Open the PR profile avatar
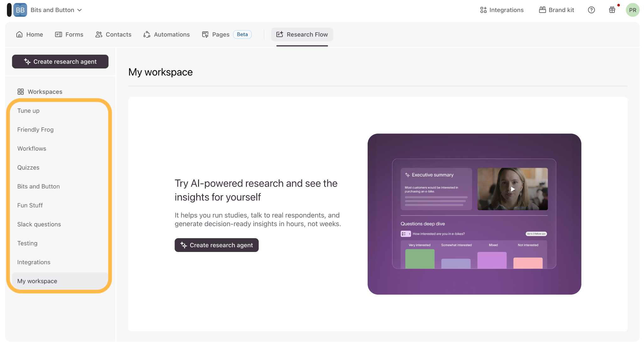This screenshot has width=644, height=344. (633, 10)
